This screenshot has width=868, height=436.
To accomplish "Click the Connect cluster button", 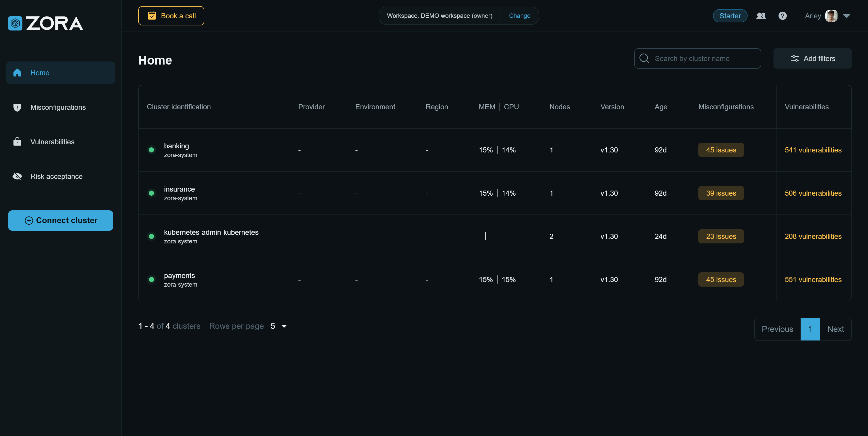I will point(61,220).
